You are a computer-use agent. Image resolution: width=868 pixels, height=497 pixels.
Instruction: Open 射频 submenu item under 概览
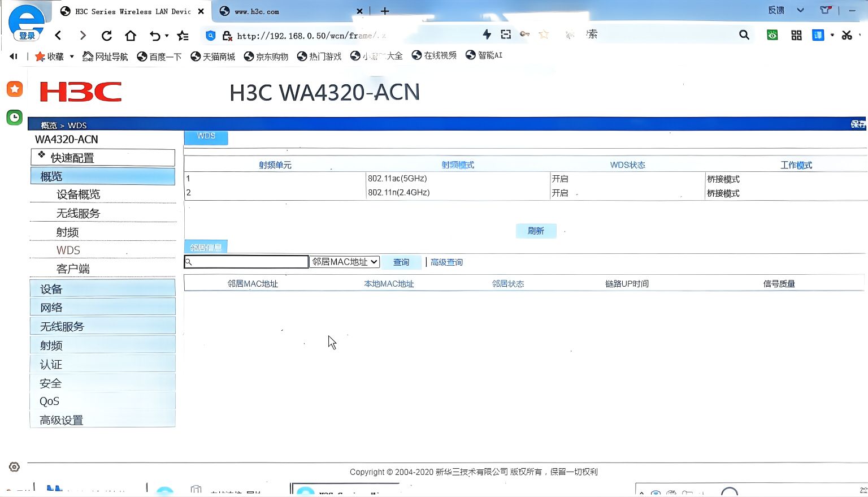coord(67,232)
